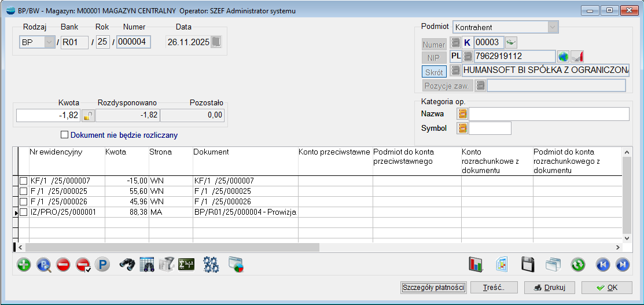Open the Rodzaj BP dropdown
644x305 pixels.
[x=49, y=42]
